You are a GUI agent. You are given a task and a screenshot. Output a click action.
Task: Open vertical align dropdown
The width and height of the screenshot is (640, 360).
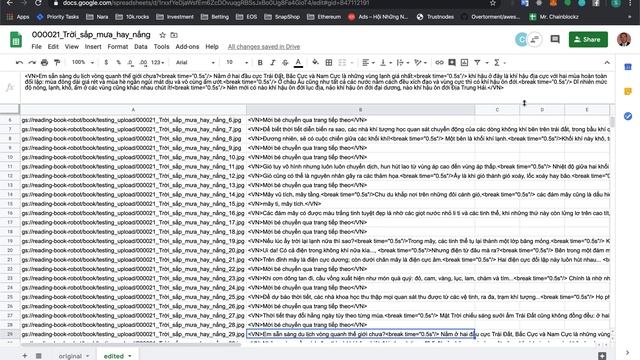tap(386, 62)
